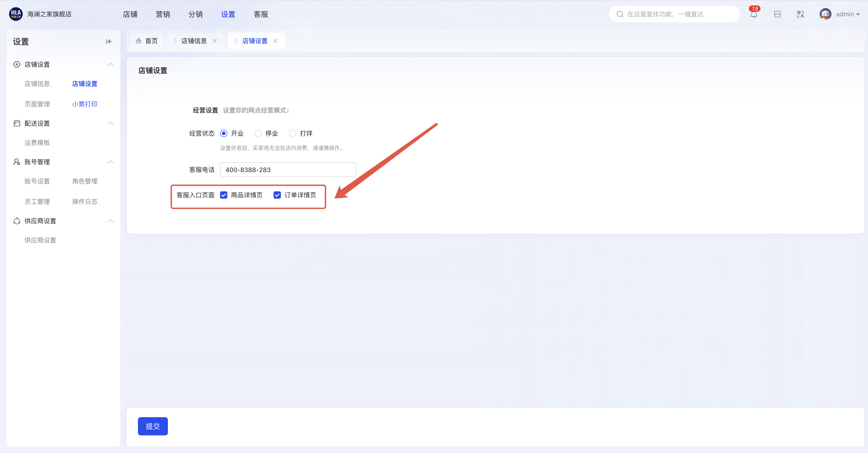This screenshot has width=868, height=453.
Task: Collapse the settings sidebar with the arrow icon
Action: pyautogui.click(x=109, y=41)
